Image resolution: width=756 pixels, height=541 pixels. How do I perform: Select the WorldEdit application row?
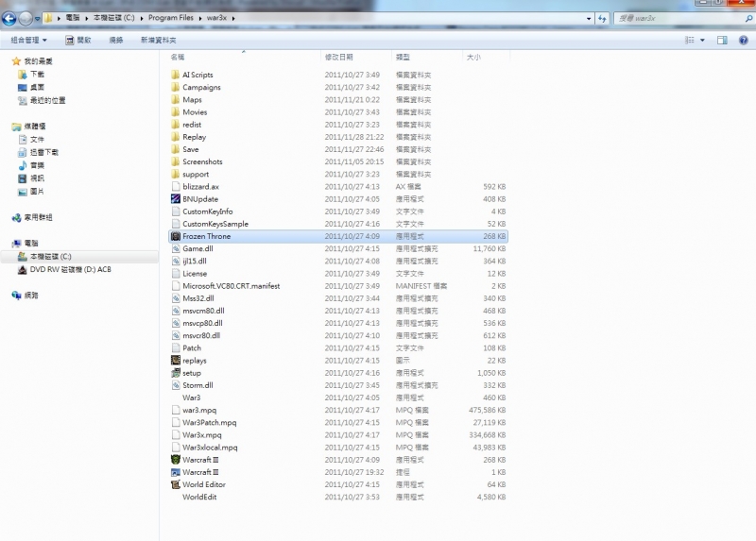coord(338,498)
